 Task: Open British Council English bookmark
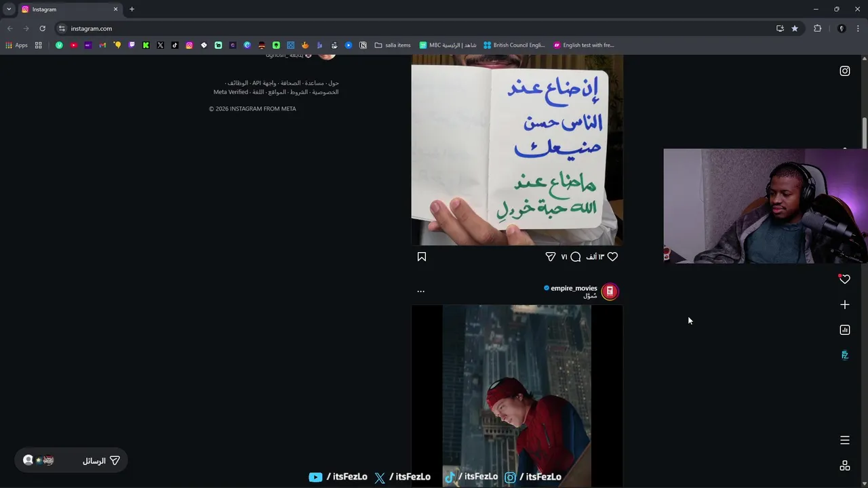click(514, 45)
